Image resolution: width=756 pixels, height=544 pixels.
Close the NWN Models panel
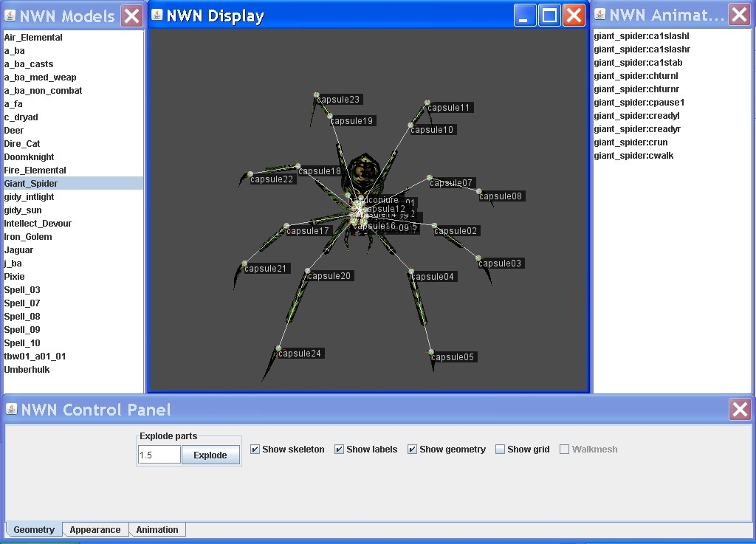point(131,16)
